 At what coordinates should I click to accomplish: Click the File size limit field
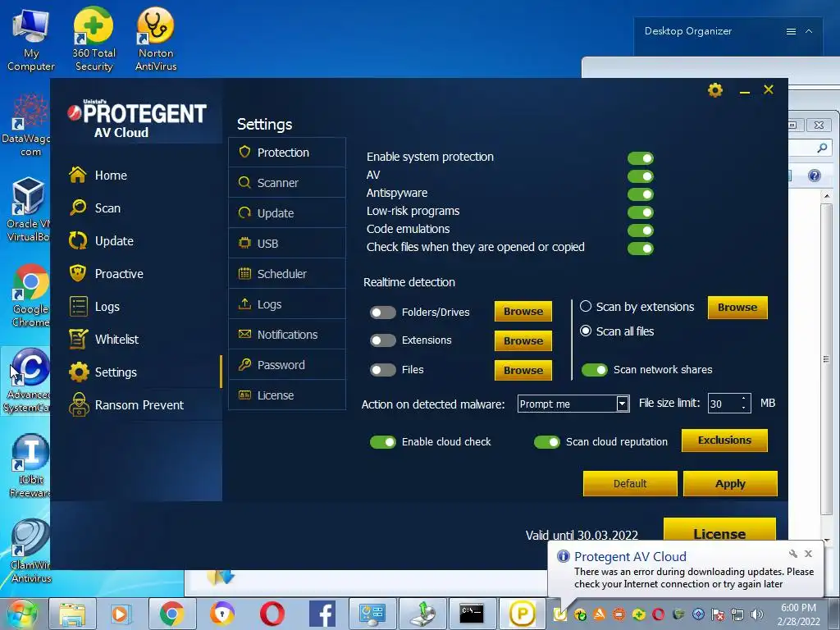[724, 404]
